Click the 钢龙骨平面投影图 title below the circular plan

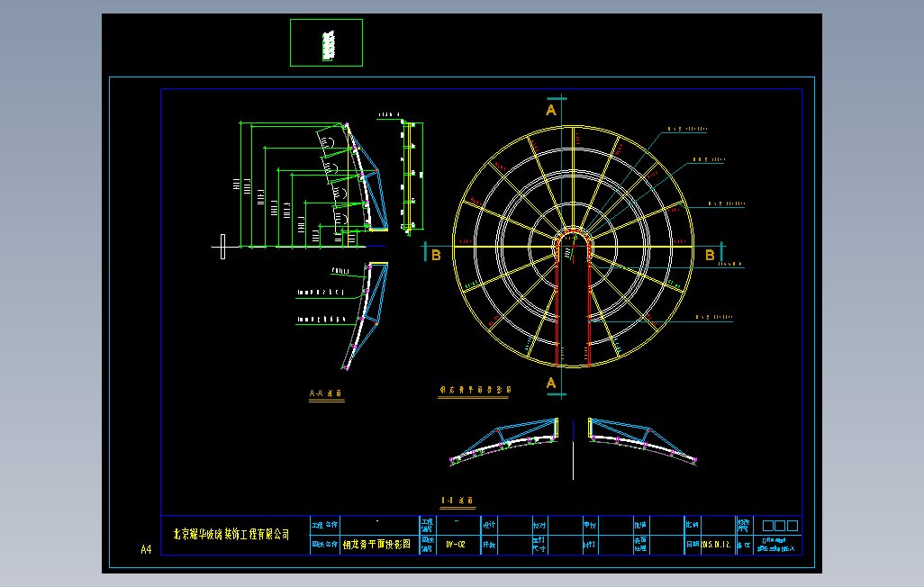click(475, 390)
